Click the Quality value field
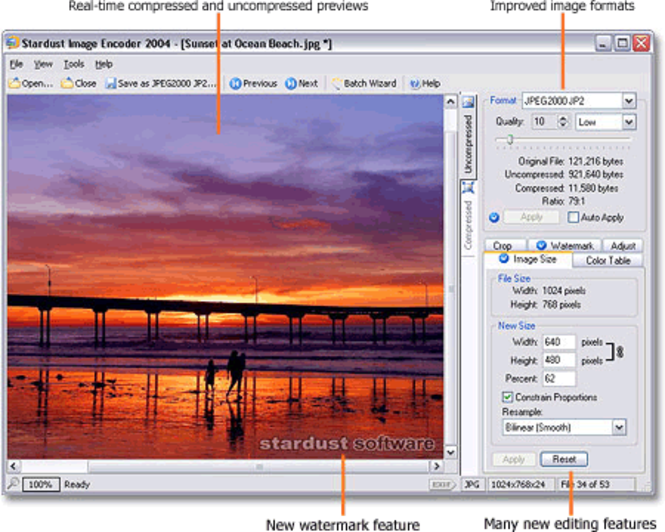The width and height of the screenshot is (665, 532). [x=545, y=122]
